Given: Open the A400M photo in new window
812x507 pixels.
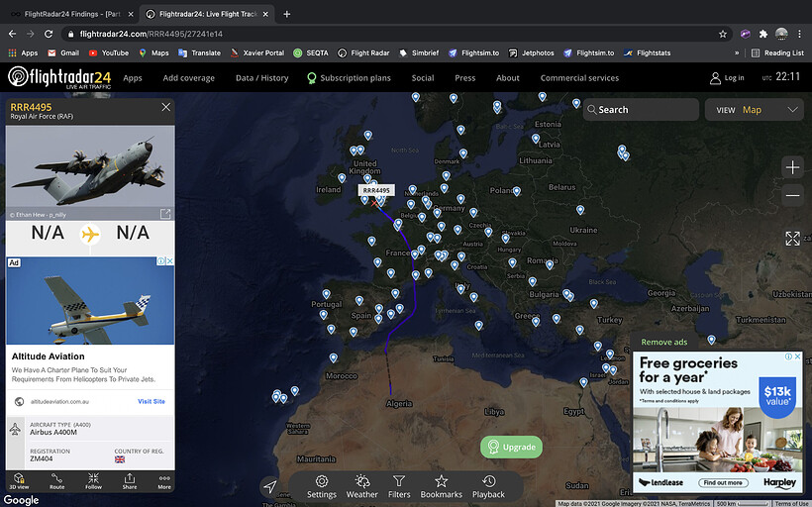Looking at the screenshot, I should (165, 214).
